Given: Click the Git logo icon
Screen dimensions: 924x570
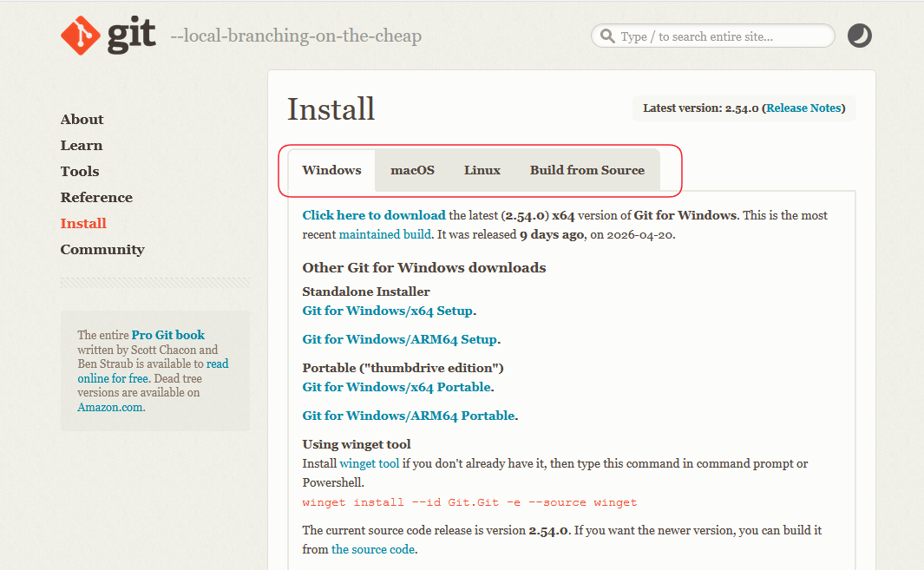Looking at the screenshot, I should click(81, 36).
